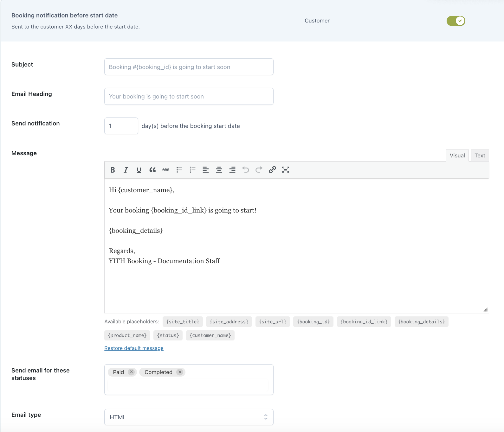Click into the Subject input field
504x432 pixels.
(189, 67)
